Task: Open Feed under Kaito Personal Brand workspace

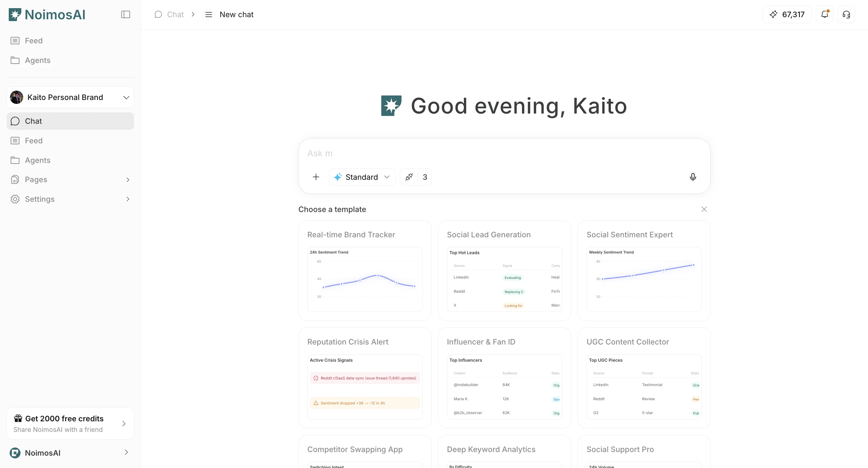Action: coord(70,141)
